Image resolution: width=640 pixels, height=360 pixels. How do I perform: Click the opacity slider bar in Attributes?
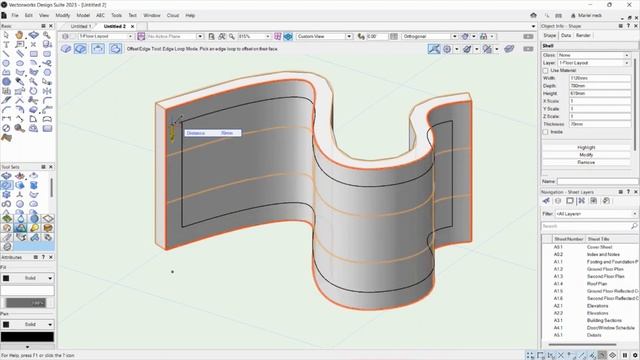point(25,303)
